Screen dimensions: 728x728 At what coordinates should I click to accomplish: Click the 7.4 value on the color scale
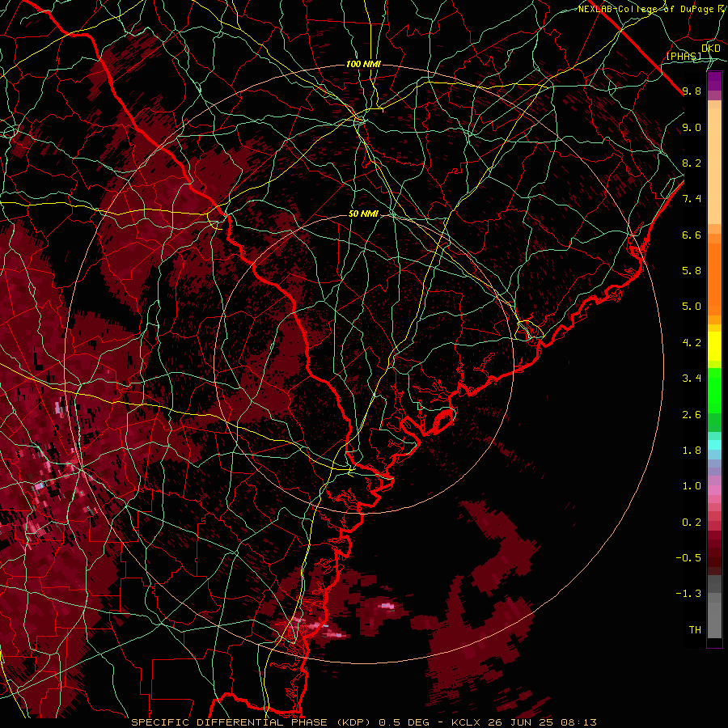click(x=692, y=199)
